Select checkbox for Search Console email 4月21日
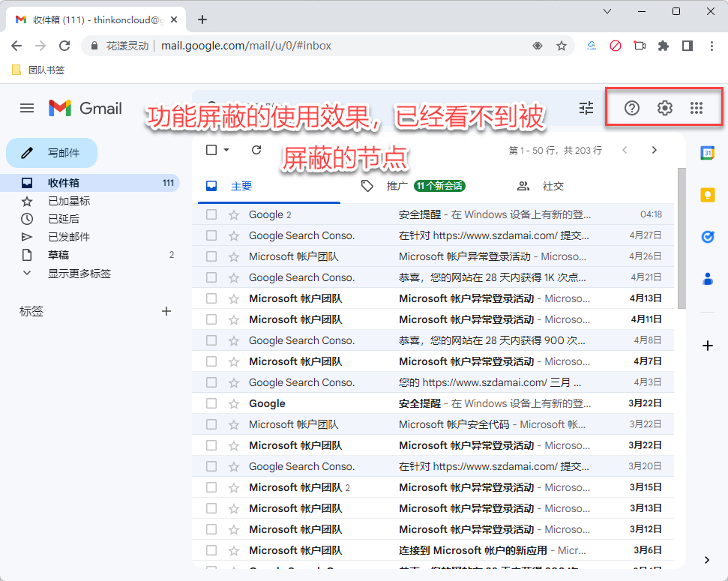Screen dimensions: 728x581 (211, 277)
